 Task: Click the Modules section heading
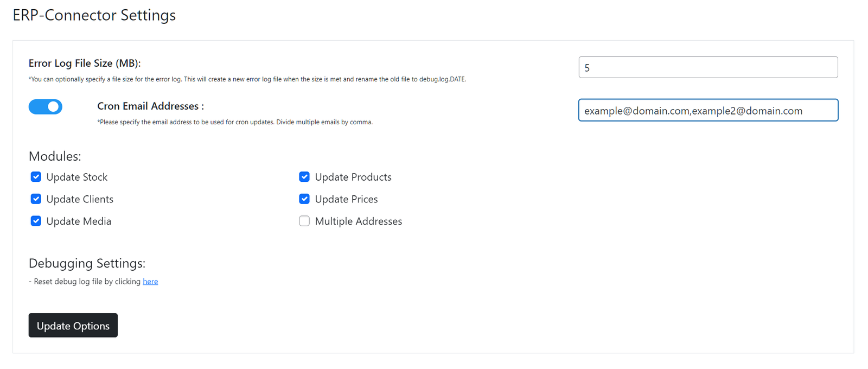(x=55, y=156)
